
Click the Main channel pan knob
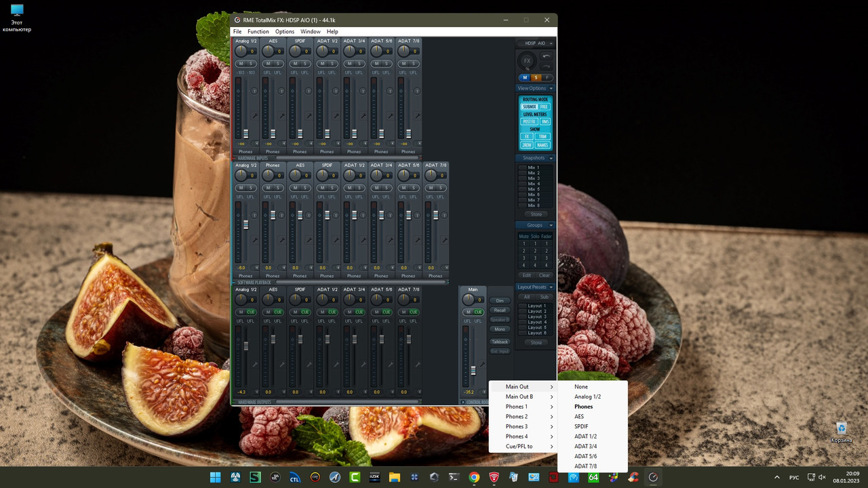[x=468, y=300]
